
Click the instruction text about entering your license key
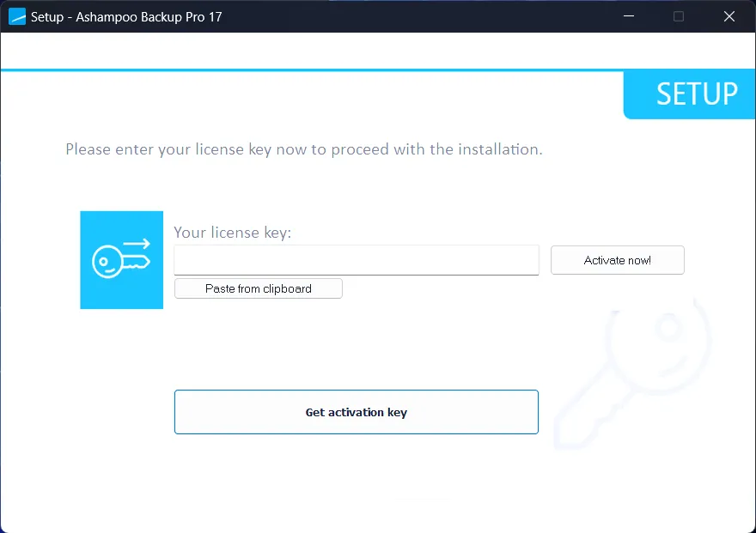click(303, 148)
